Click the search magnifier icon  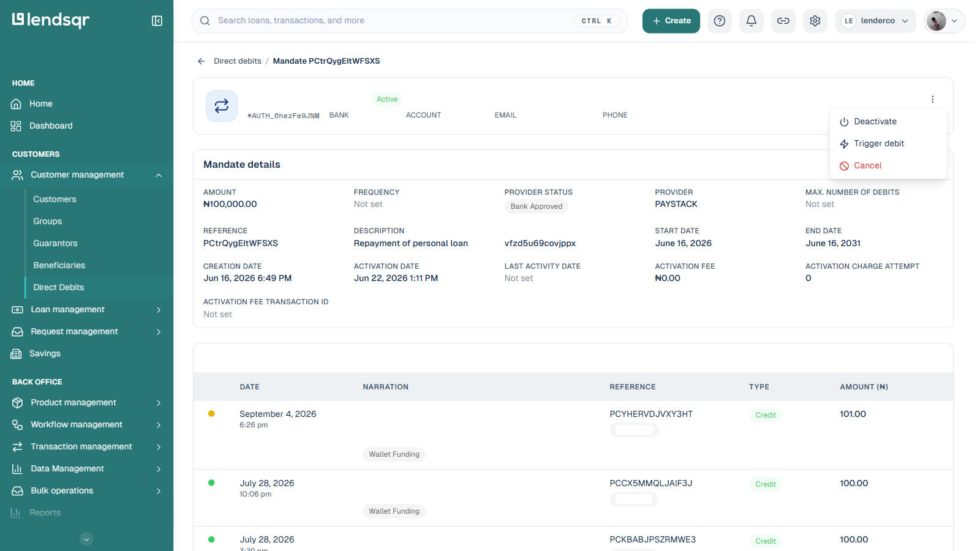pyautogui.click(x=205, y=21)
